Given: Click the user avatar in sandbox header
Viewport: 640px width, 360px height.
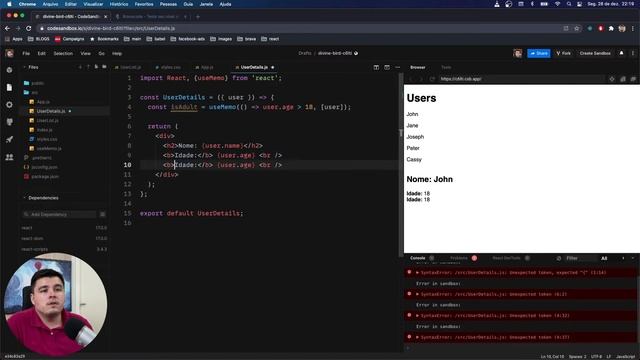Looking at the screenshot, I should point(518,53).
